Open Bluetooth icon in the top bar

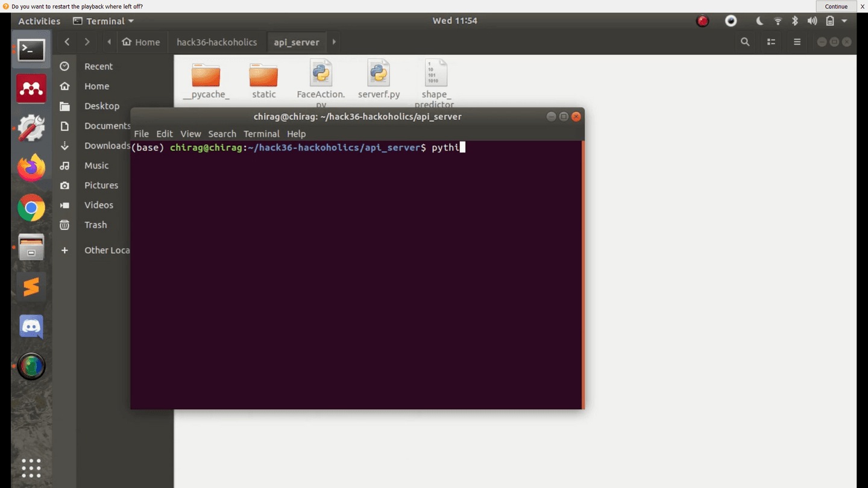tap(795, 21)
